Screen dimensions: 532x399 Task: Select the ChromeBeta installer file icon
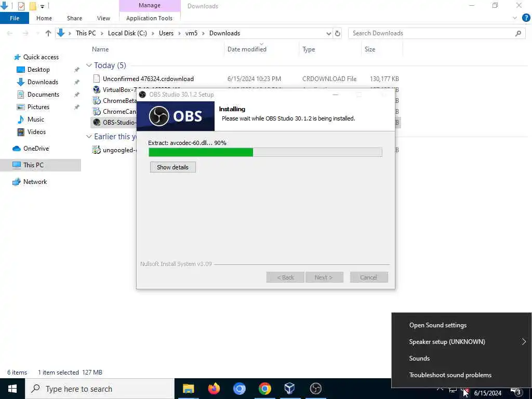click(x=97, y=100)
